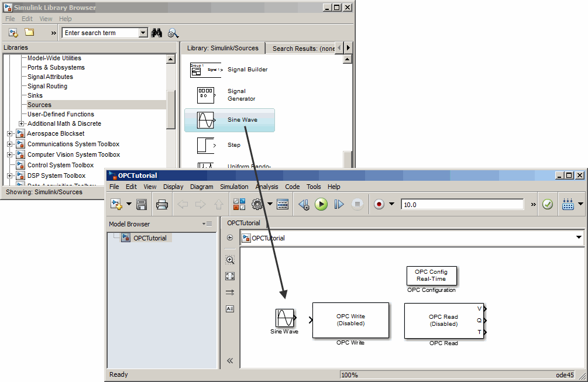Click Libraries tree scrollbar up arrow

[x=171, y=59]
